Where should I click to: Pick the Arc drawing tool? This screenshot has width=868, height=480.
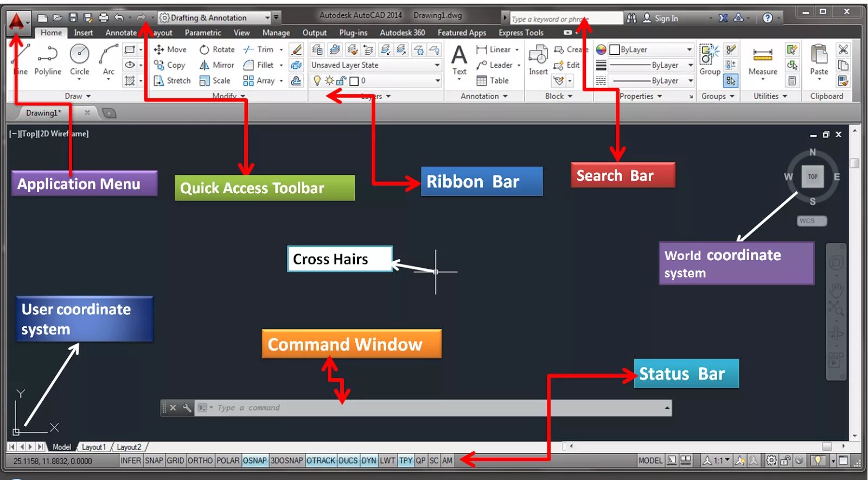108,60
